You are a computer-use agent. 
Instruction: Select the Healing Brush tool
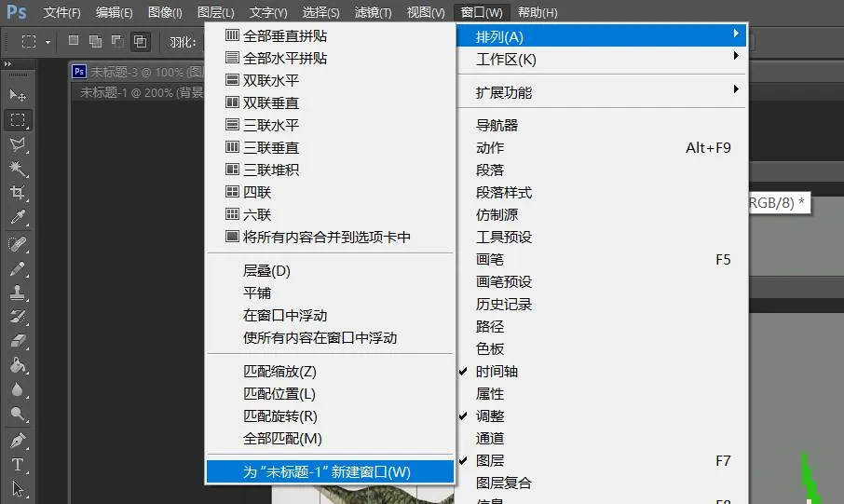(x=17, y=244)
